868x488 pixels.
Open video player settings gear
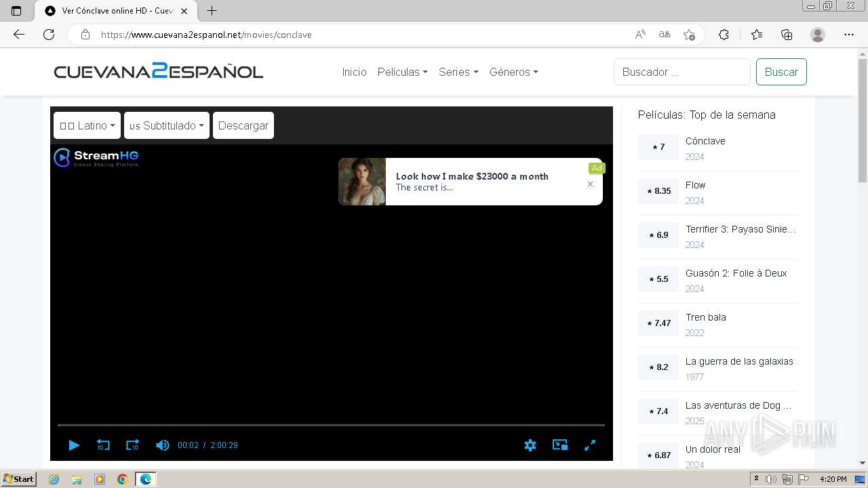pos(530,445)
